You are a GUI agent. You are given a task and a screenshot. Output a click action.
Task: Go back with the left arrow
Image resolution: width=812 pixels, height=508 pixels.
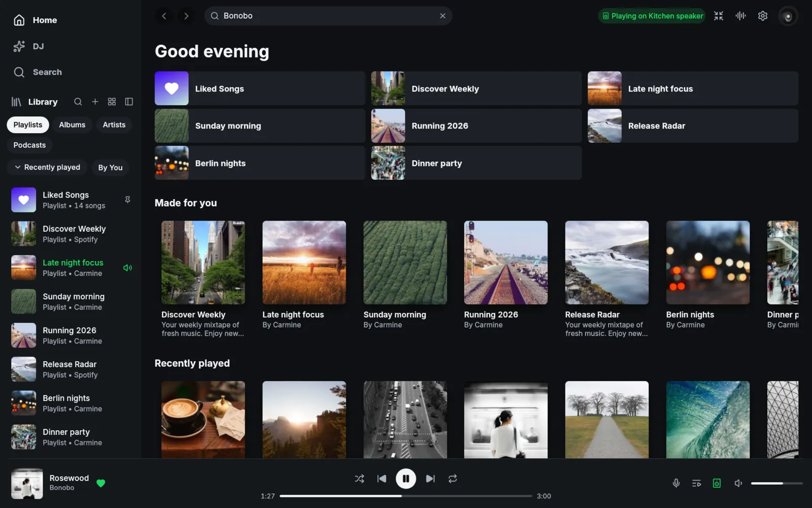click(x=164, y=16)
